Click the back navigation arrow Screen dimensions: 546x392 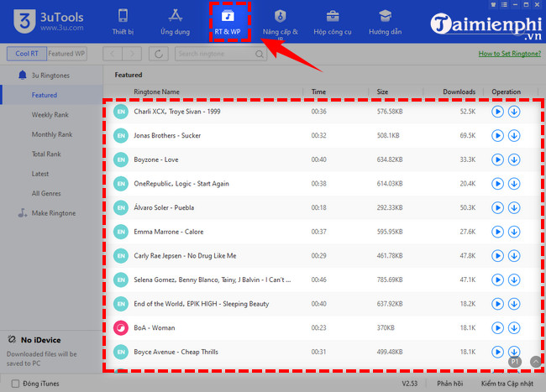pyautogui.click(x=112, y=54)
